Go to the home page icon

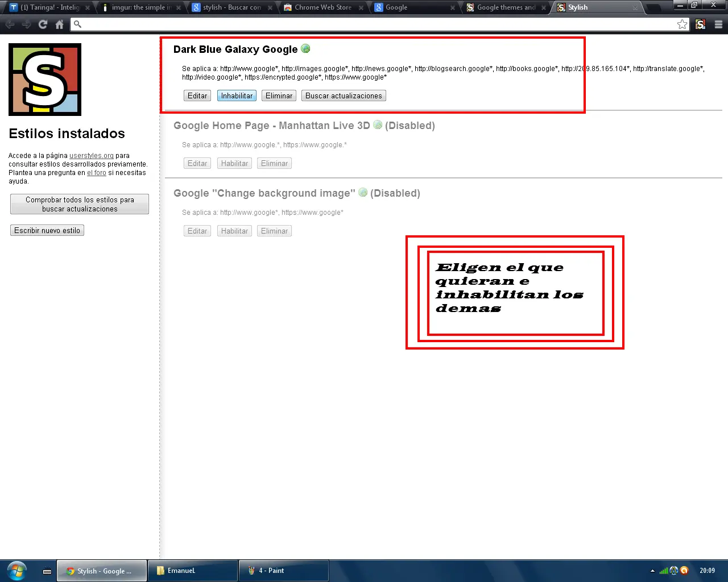coord(59,24)
